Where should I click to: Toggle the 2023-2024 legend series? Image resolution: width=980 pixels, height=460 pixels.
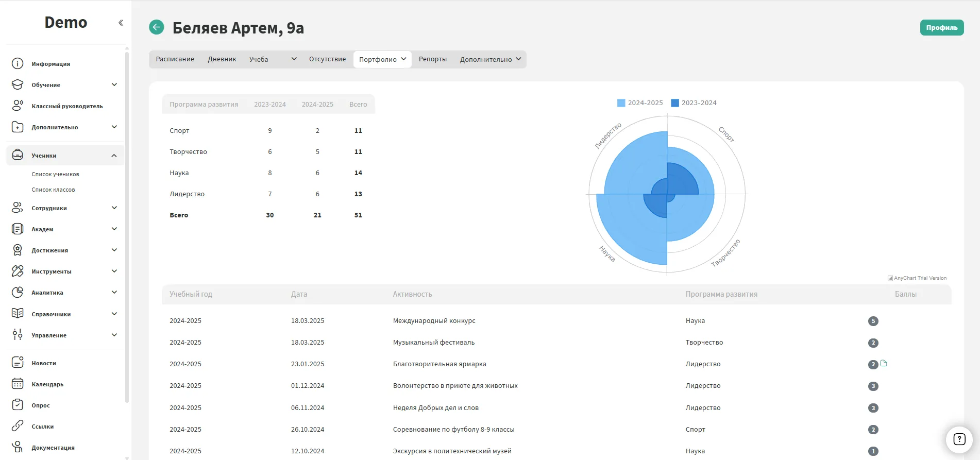pos(694,103)
